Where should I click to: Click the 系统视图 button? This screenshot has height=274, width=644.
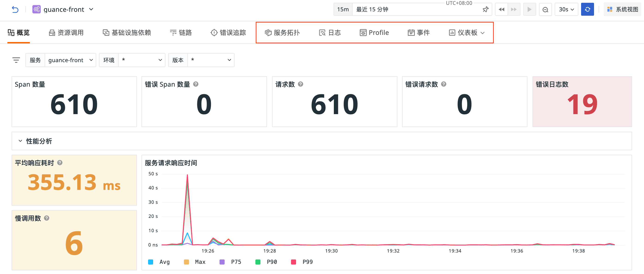(x=622, y=9)
